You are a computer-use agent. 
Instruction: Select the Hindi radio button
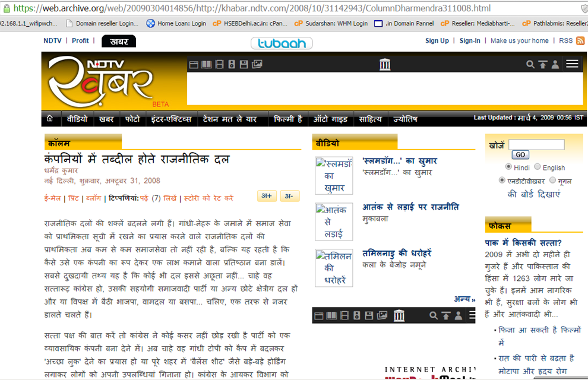point(508,167)
